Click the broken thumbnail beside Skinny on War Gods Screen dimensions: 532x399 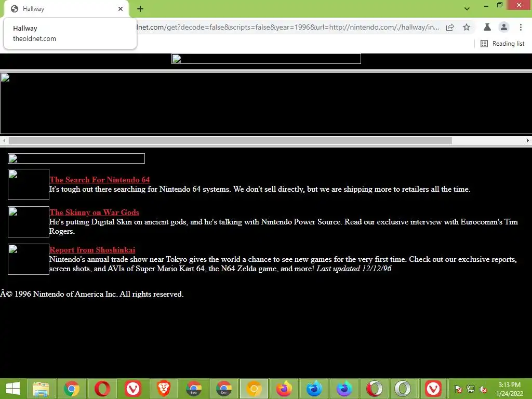[x=29, y=221]
